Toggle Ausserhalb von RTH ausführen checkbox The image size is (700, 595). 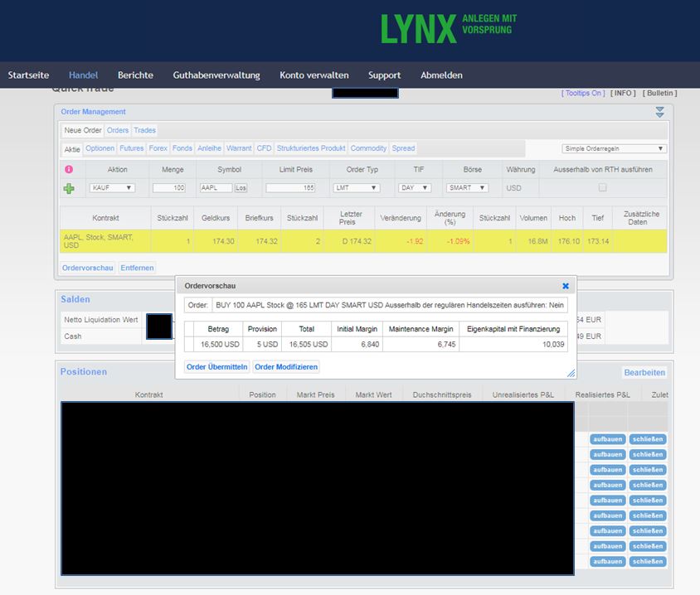pyautogui.click(x=602, y=187)
